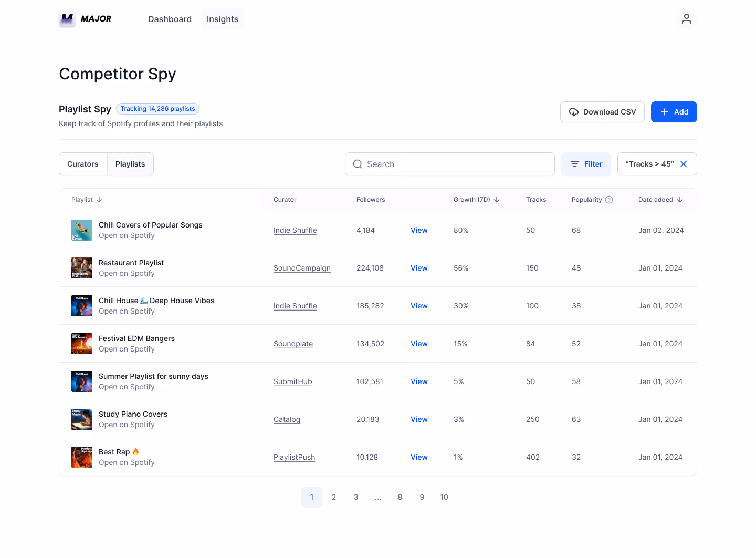Open the Soundplate curator link

[293, 344]
